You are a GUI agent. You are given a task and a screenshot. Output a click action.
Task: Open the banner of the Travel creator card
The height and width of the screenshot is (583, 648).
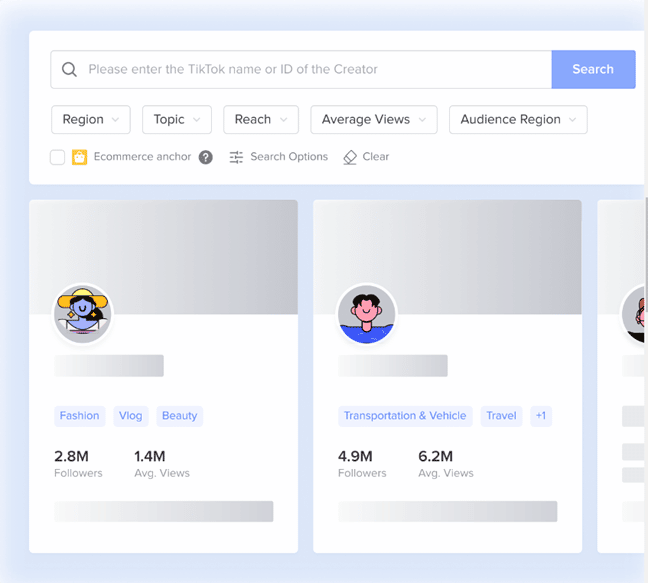[448, 257]
